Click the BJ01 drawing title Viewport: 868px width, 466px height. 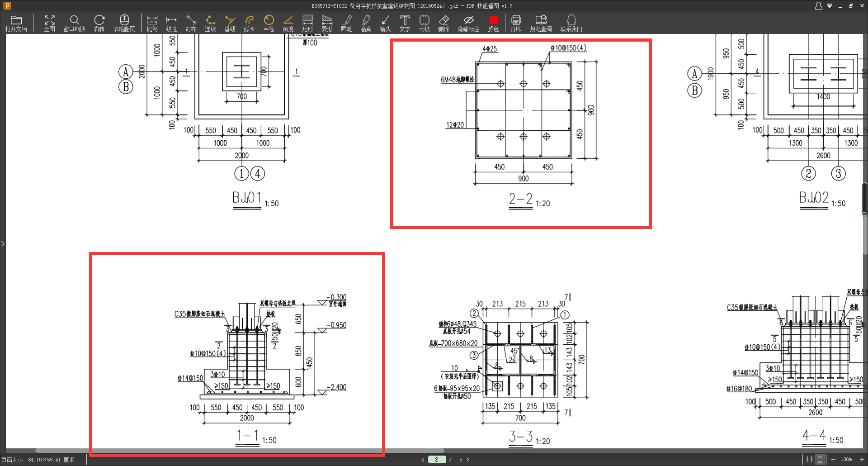(x=247, y=198)
